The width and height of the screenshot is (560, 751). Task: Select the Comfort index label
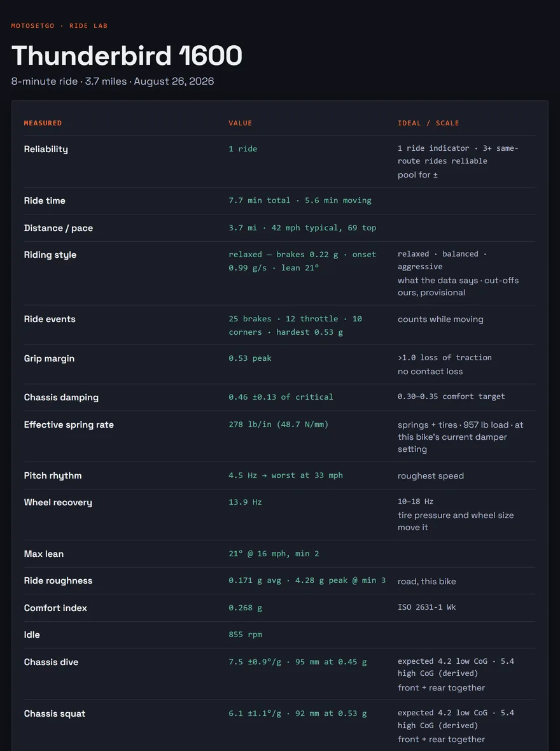(x=55, y=608)
